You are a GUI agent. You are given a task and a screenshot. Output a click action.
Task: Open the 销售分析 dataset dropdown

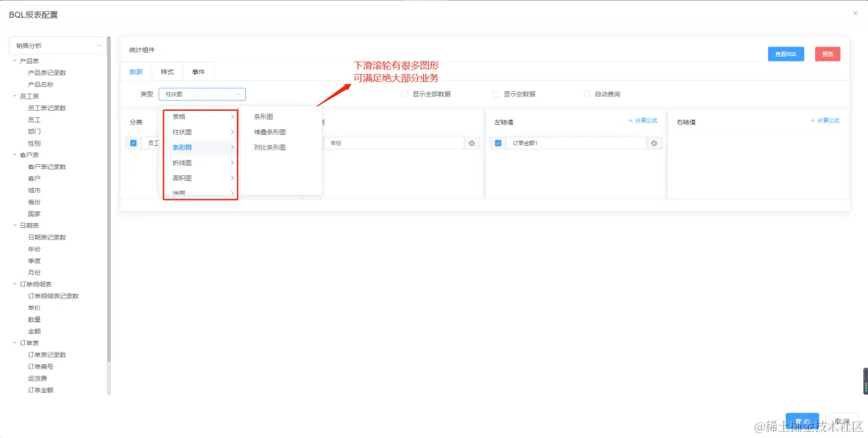tap(58, 45)
